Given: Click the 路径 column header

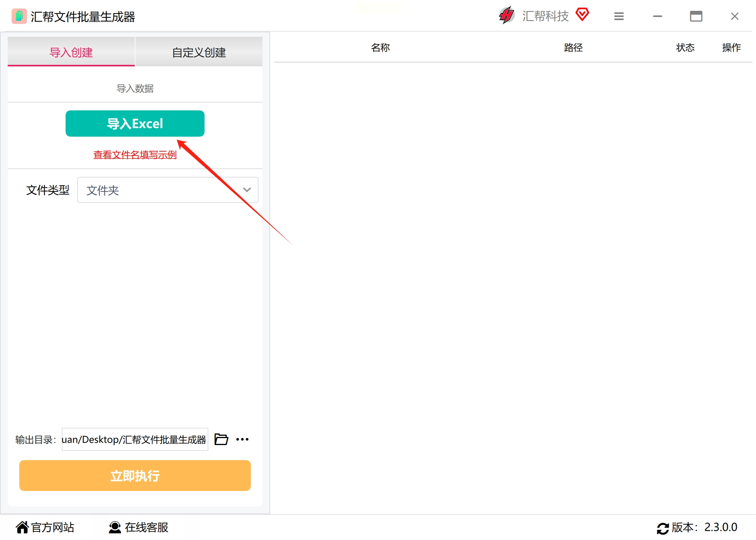Looking at the screenshot, I should pyautogui.click(x=573, y=47).
